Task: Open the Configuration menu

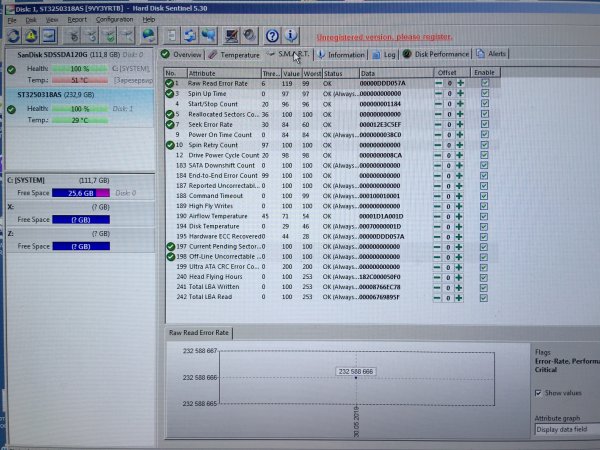Action: [114, 19]
